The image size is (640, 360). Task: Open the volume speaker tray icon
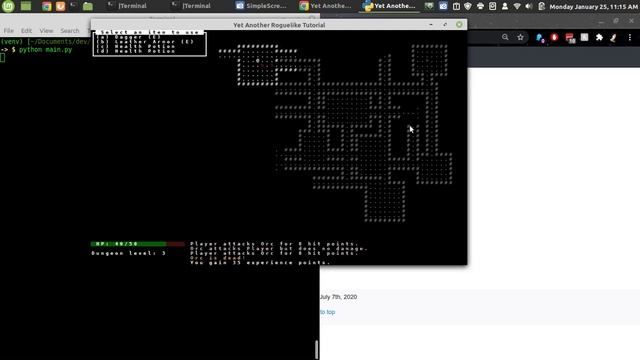[x=529, y=6]
